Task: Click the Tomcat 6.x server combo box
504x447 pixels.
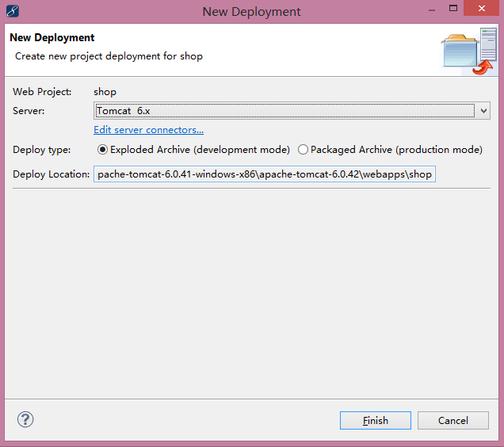Action: pos(292,111)
